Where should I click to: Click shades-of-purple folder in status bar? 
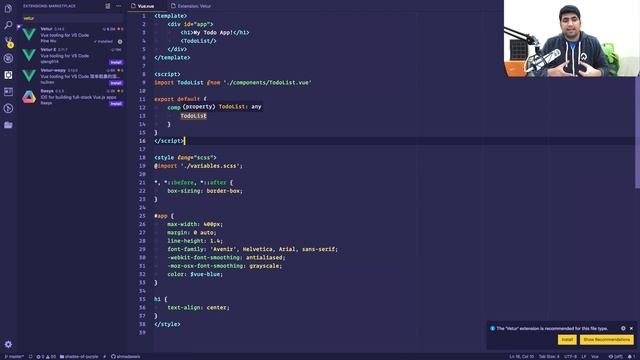click(x=79, y=356)
